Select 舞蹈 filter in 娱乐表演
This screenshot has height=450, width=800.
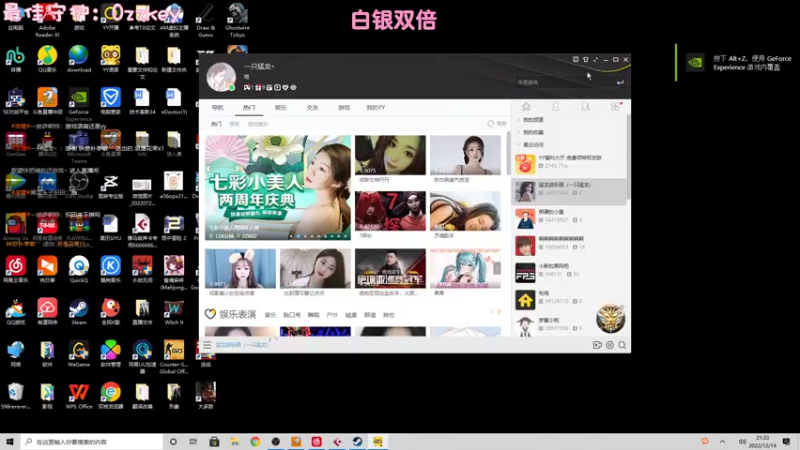(x=314, y=315)
